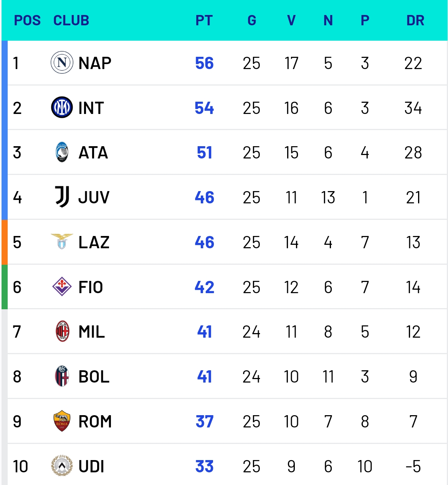The width and height of the screenshot is (448, 485).
Task: Click the green qualification marker beside Fiorentina
Action: click(5, 287)
